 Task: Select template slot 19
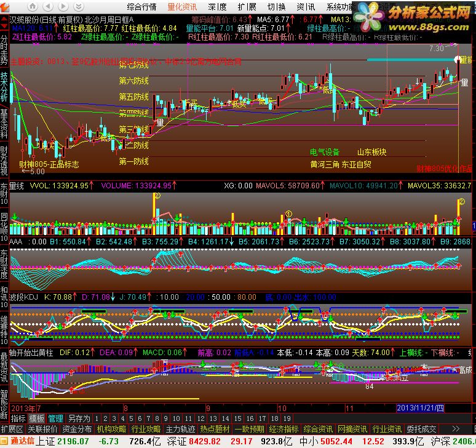click(287, 418)
